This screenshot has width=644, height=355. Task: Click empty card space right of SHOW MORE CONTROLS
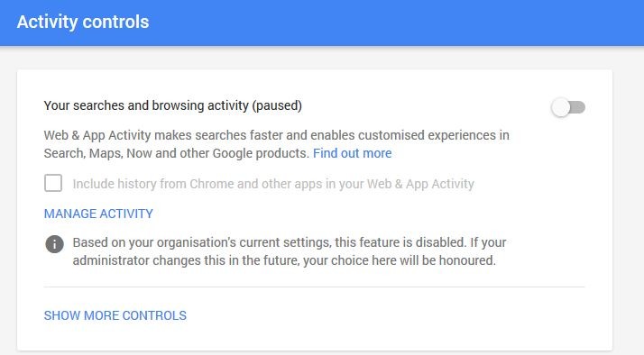tap(394, 315)
